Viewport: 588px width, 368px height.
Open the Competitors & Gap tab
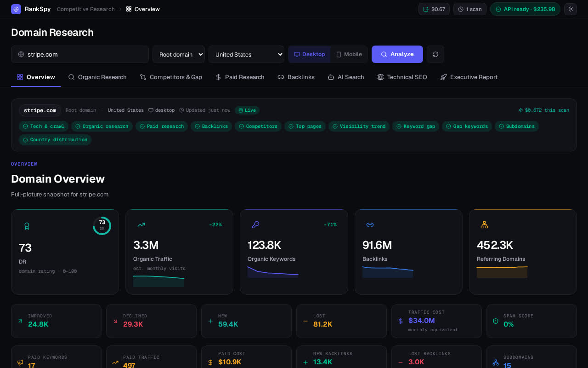[171, 77]
